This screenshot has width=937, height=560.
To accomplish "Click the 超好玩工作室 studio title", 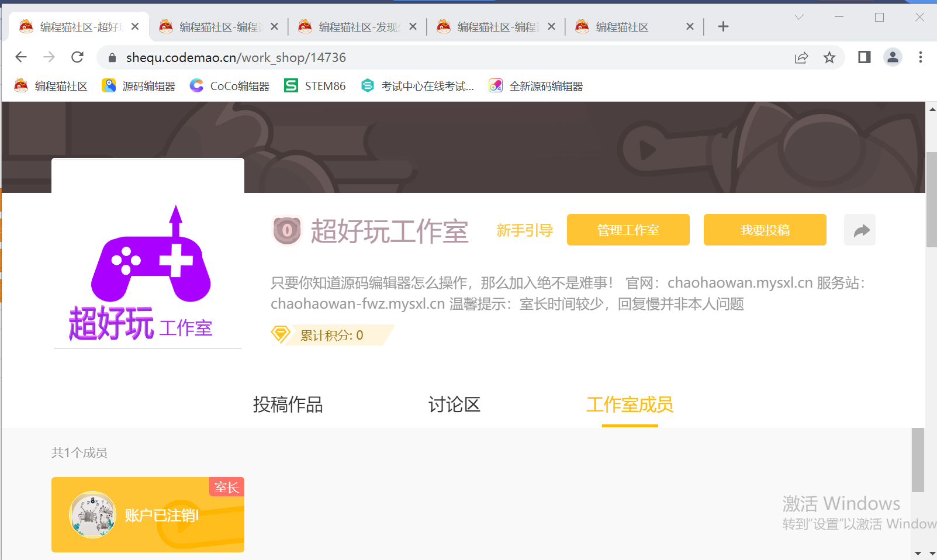I will (x=390, y=231).
